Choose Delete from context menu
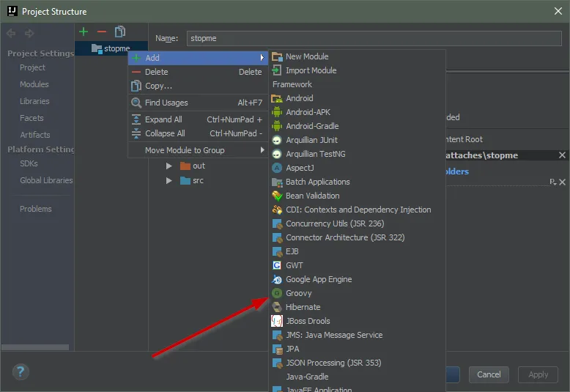 (x=198, y=72)
